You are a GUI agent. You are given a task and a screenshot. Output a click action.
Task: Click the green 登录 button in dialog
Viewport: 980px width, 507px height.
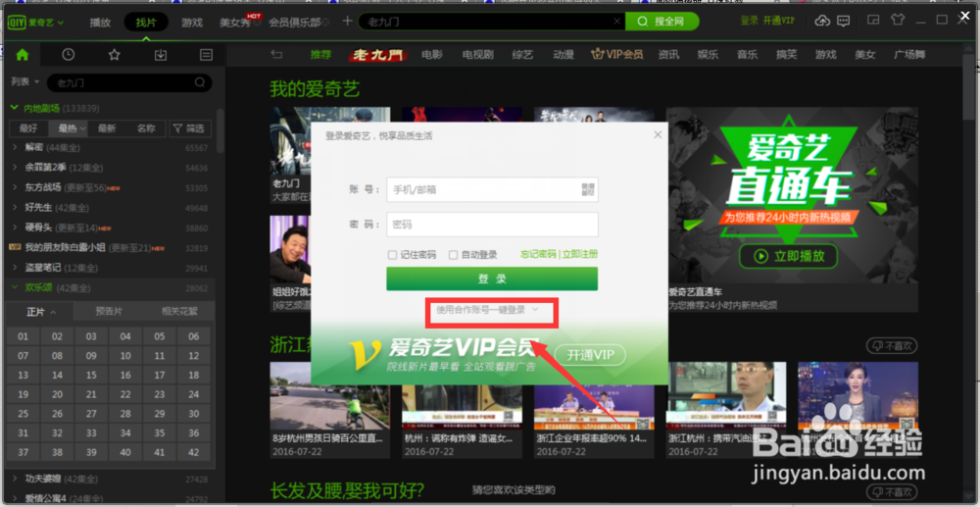pos(492,279)
